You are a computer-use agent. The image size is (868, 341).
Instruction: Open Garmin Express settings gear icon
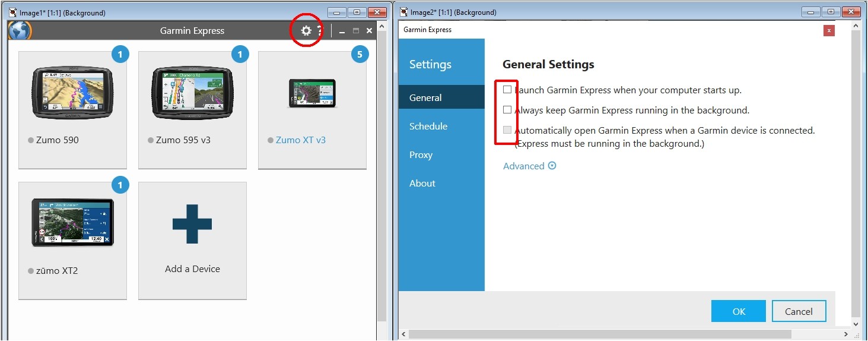pos(306,30)
